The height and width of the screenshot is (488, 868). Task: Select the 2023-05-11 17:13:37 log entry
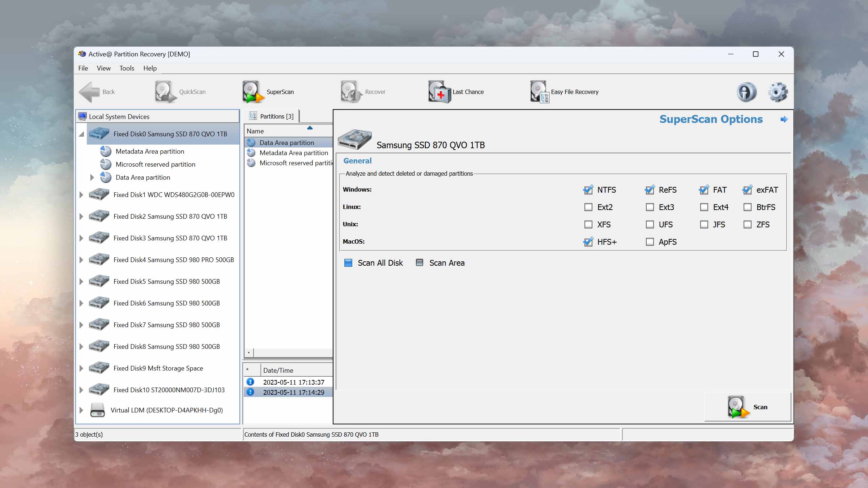pyautogui.click(x=288, y=382)
